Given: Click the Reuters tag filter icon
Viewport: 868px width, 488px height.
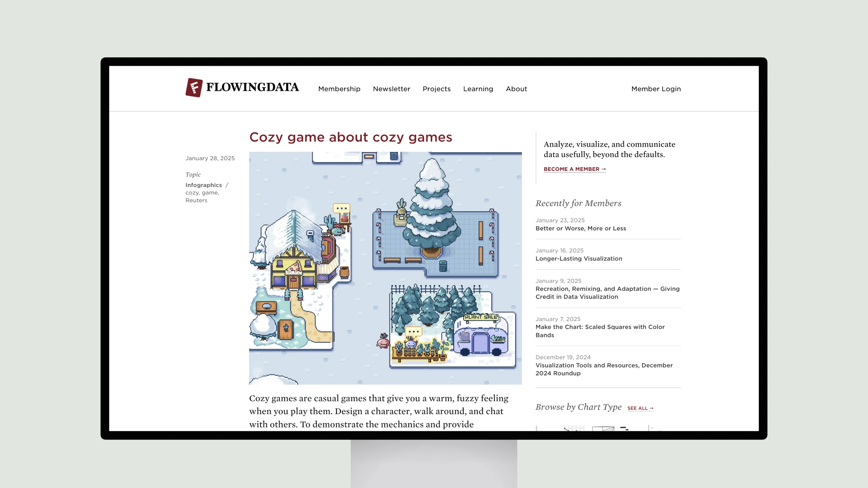Looking at the screenshot, I should (196, 200).
